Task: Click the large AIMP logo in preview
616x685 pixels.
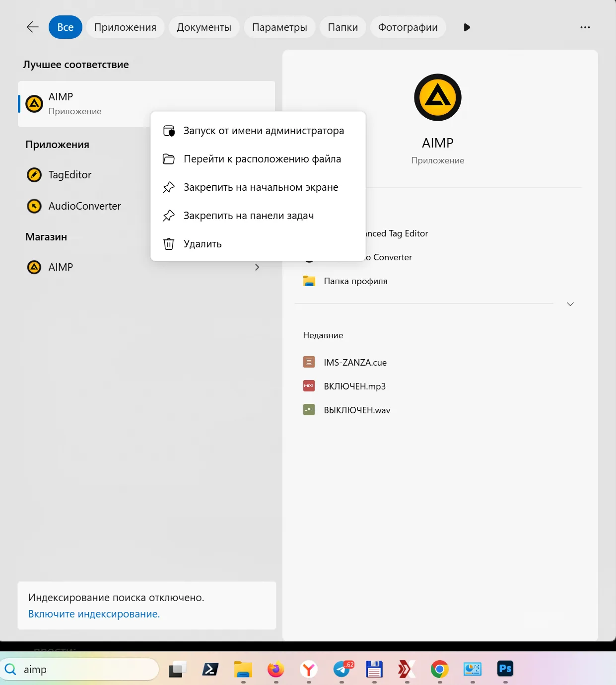Action: click(438, 97)
